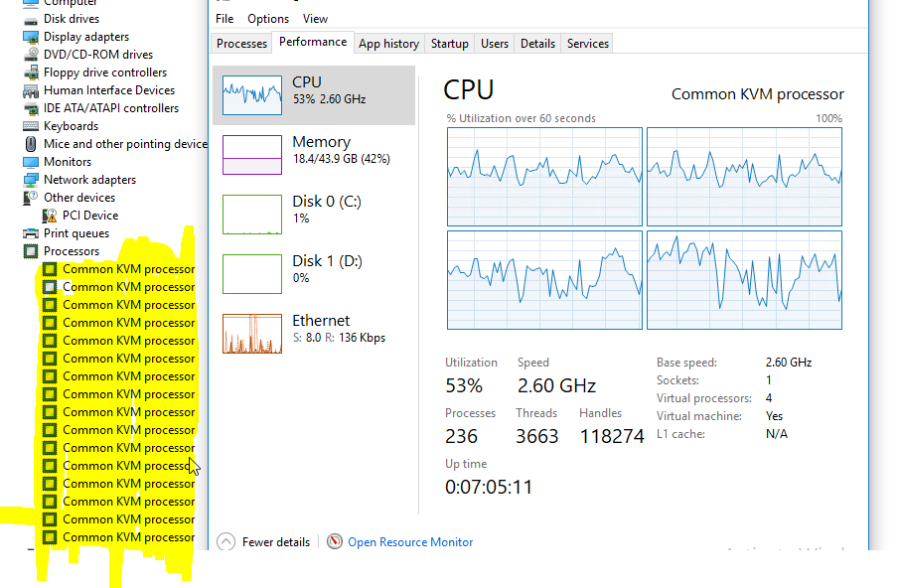Viewport: 898px width, 588px height.
Task: Select Disk 1 (D:) in sidebar
Action: (251, 273)
